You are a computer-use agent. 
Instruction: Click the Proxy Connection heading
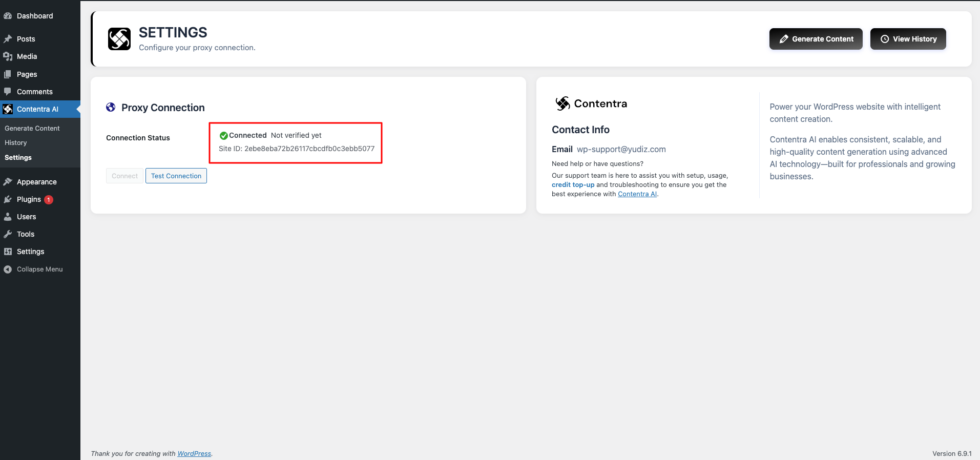coord(163,108)
